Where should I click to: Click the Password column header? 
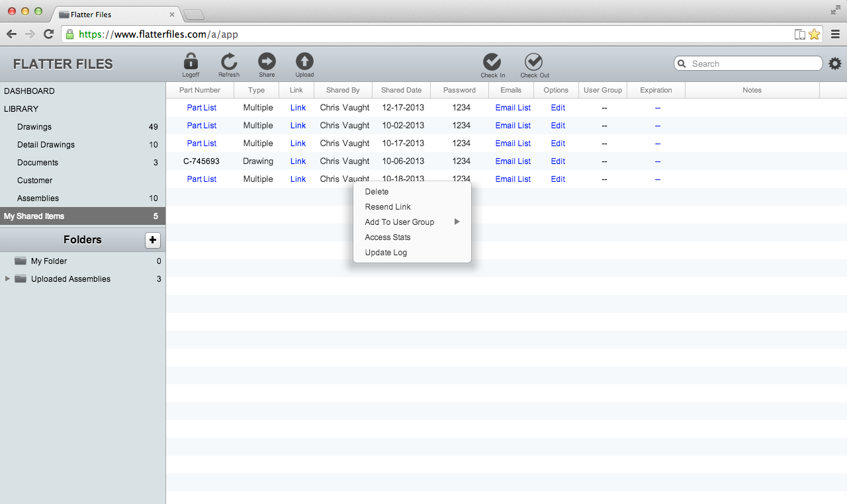459,90
